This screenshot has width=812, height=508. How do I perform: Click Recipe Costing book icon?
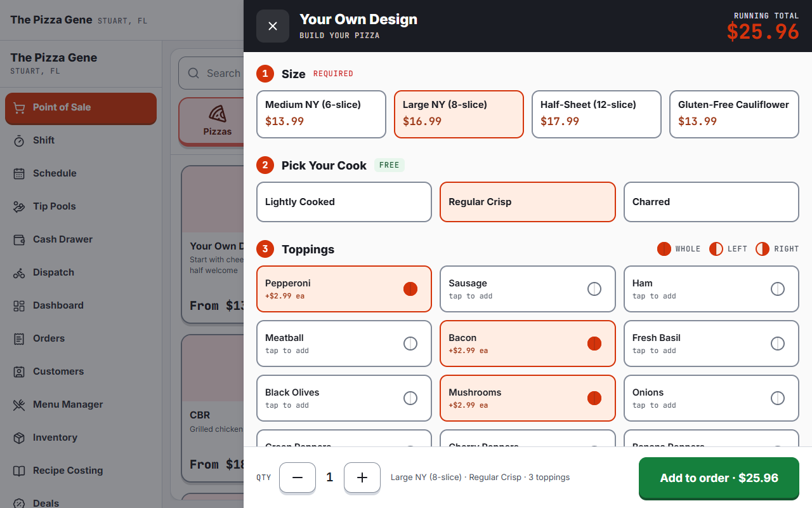tap(19, 471)
